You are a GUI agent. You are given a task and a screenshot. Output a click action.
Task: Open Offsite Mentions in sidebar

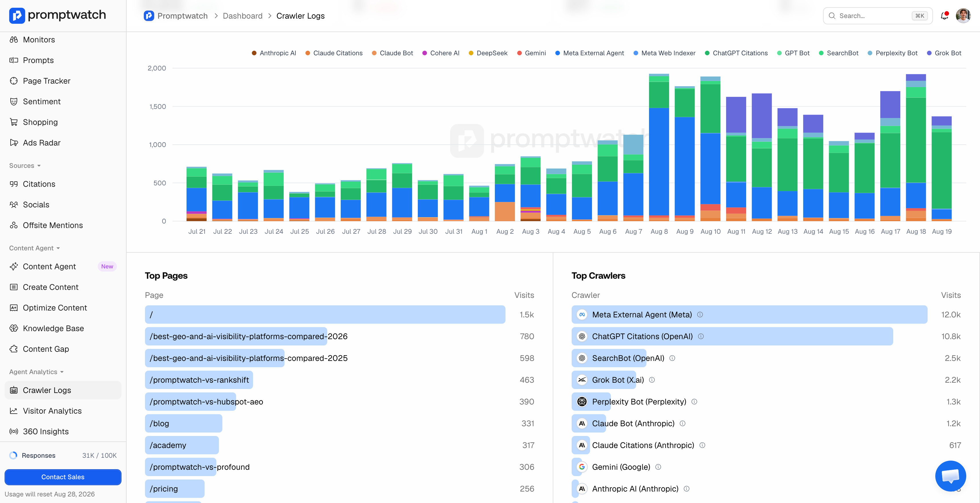63,225
